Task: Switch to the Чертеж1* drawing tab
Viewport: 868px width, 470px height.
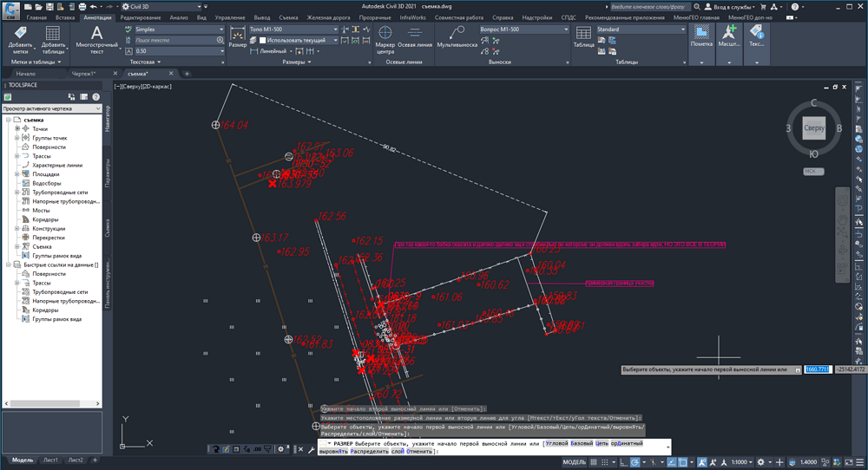Action: [x=83, y=74]
